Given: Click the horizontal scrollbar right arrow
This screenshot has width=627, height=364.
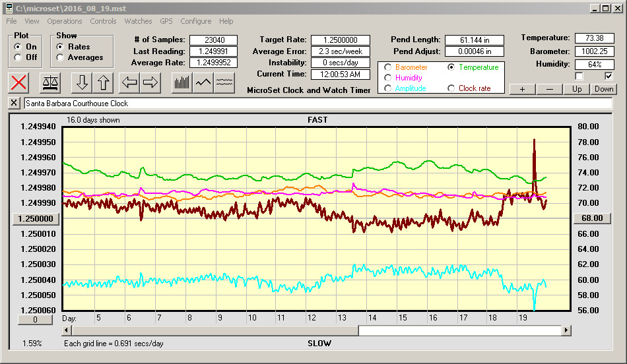Looking at the screenshot, I should click(566, 330).
